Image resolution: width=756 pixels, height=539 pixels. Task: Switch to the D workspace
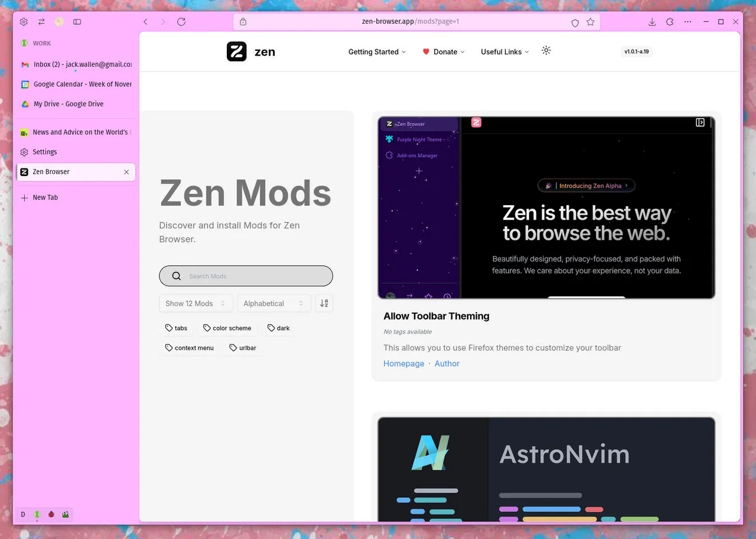click(x=23, y=515)
